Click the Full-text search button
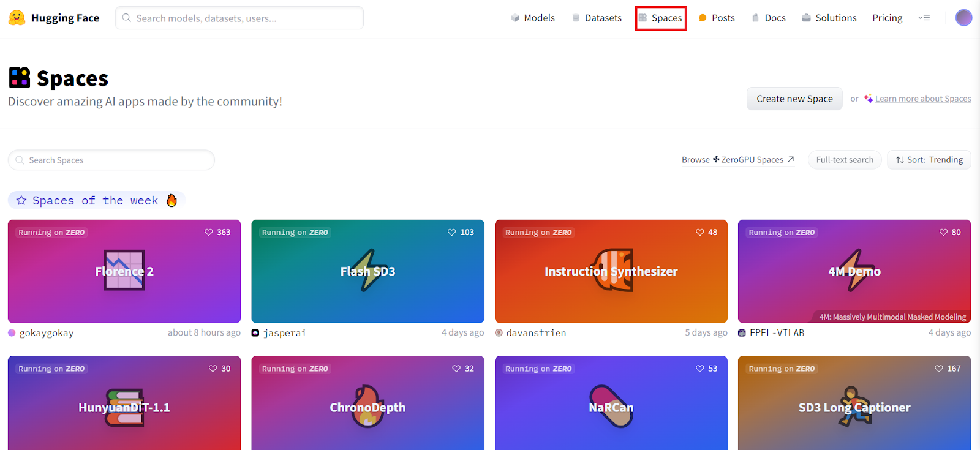Screen dimensions: 980x450 pos(845,160)
